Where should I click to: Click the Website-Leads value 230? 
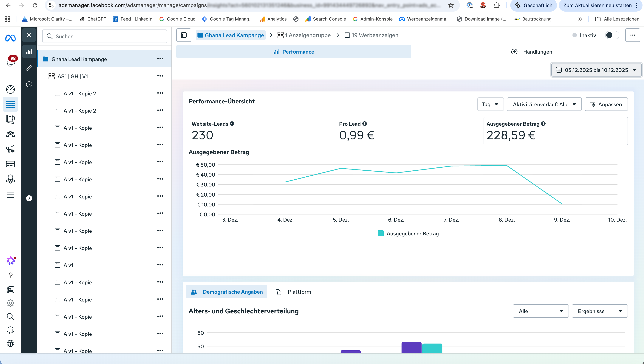[x=202, y=135]
